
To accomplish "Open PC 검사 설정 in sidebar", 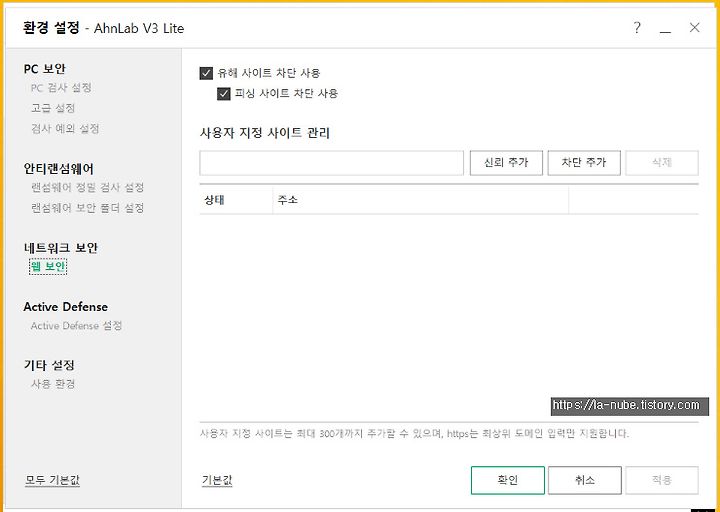I will (x=61, y=88).
